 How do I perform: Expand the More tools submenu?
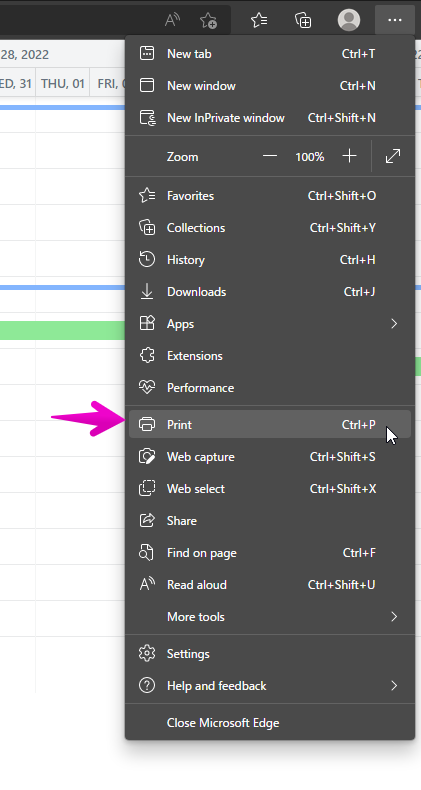pyautogui.click(x=270, y=616)
